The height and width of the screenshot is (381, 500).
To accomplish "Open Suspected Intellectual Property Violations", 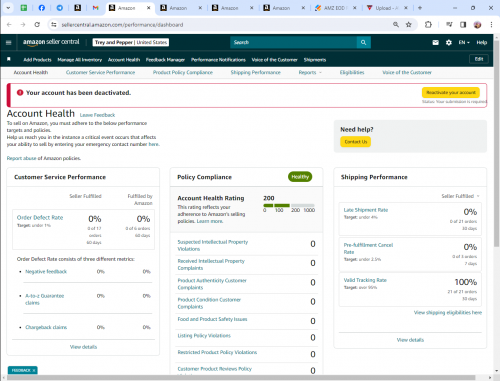I will point(213,245).
